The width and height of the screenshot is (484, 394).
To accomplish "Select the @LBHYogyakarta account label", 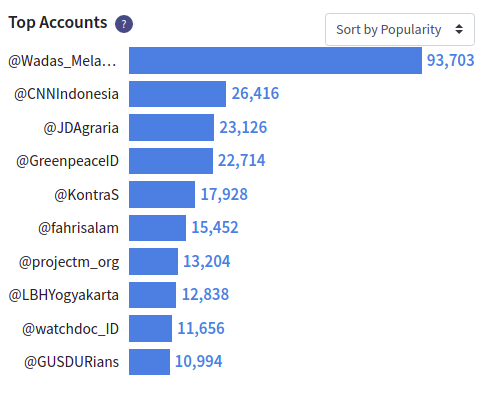I will [64, 296].
